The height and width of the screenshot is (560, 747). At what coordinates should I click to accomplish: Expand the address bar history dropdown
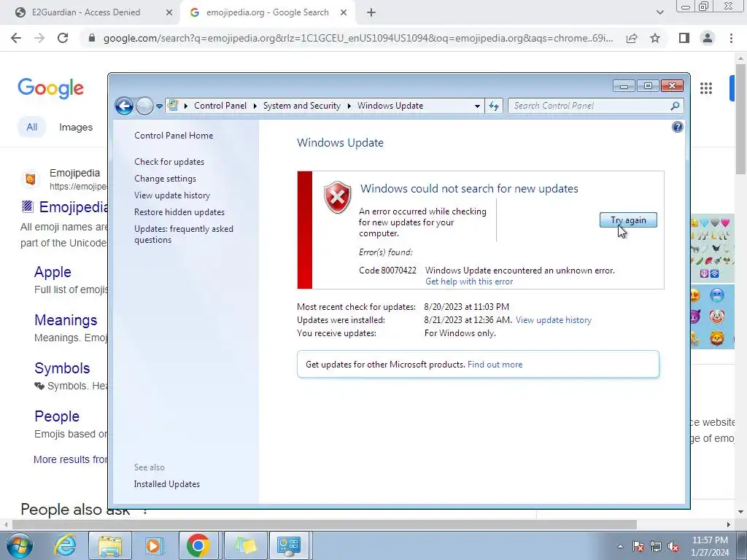coord(477,106)
